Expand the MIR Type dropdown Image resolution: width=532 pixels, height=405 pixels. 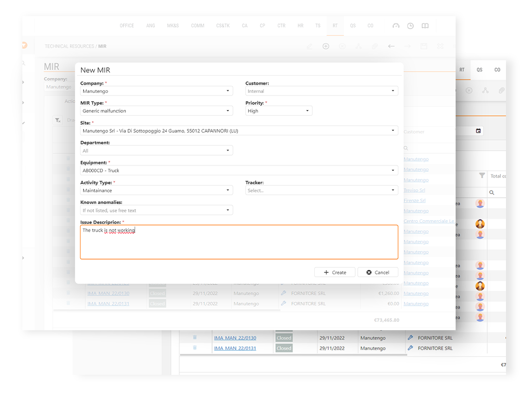click(156, 111)
